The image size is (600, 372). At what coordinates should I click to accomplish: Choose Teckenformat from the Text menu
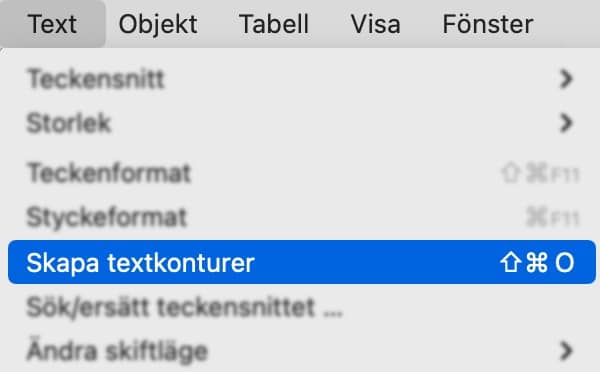coord(302,173)
